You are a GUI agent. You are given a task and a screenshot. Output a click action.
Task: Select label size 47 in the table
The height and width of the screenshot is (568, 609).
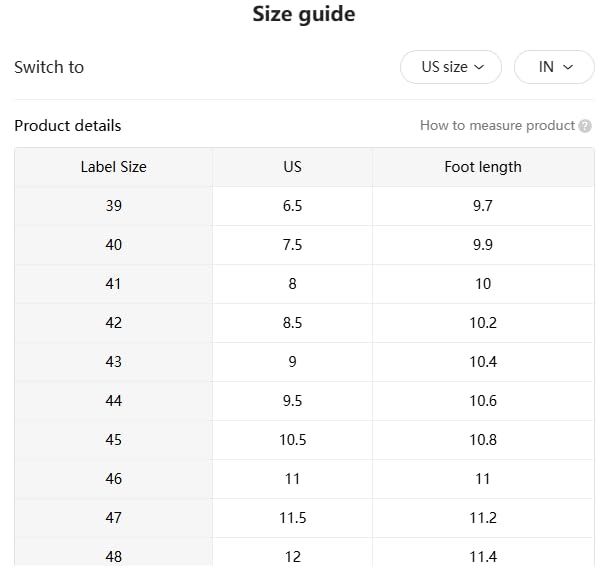pyautogui.click(x=113, y=518)
